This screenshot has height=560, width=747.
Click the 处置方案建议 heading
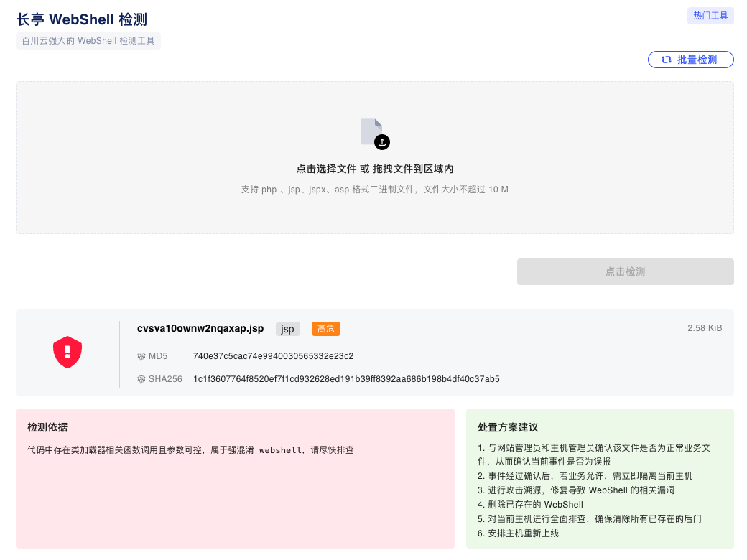[508, 427]
